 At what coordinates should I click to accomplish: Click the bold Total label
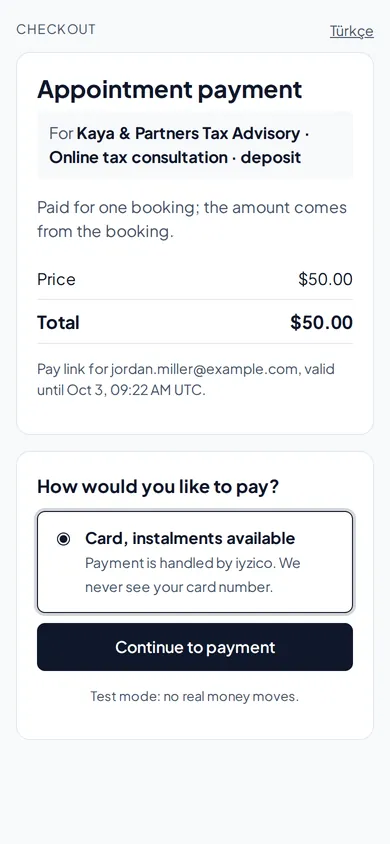click(58, 322)
